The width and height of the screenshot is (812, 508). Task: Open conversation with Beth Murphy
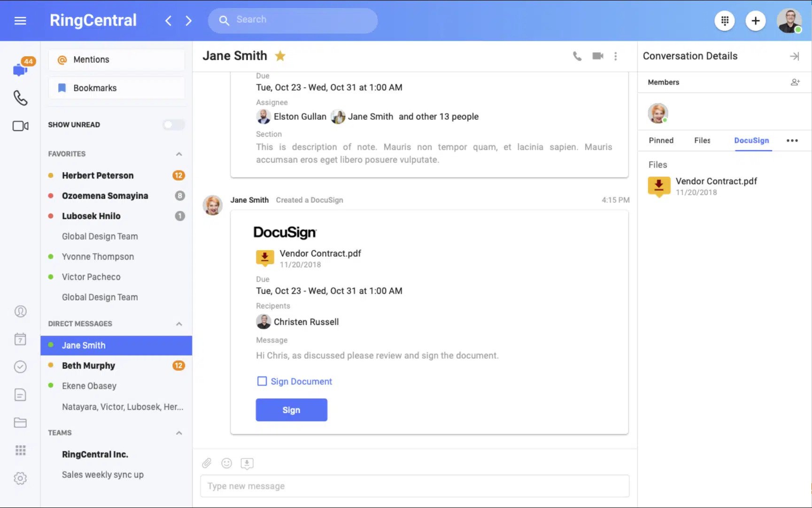pyautogui.click(x=88, y=366)
